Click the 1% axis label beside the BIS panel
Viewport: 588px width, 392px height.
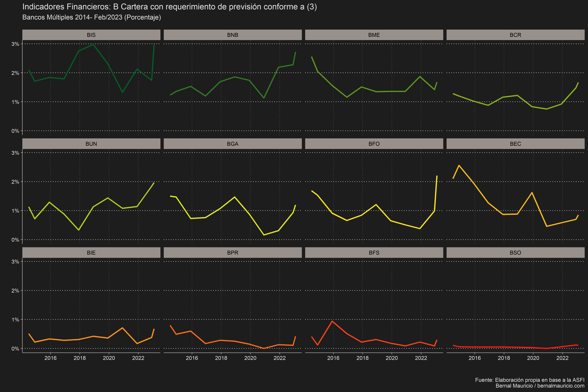pos(15,102)
